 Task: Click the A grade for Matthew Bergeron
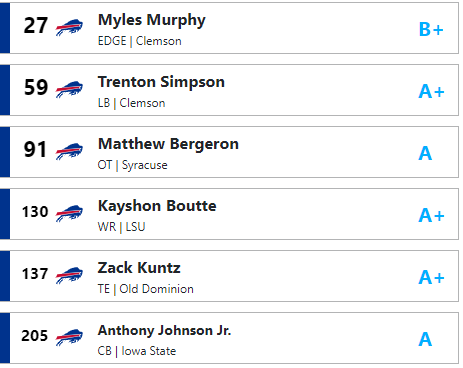coord(425,153)
